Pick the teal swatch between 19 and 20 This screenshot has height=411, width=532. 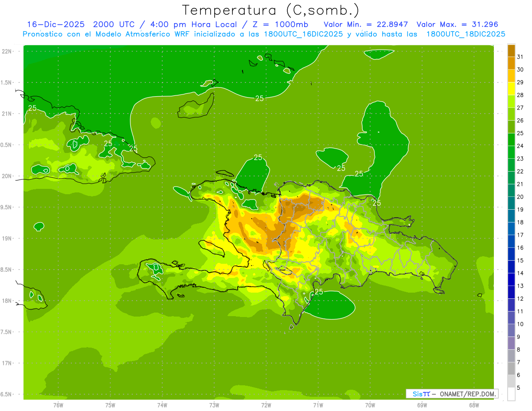point(511,203)
